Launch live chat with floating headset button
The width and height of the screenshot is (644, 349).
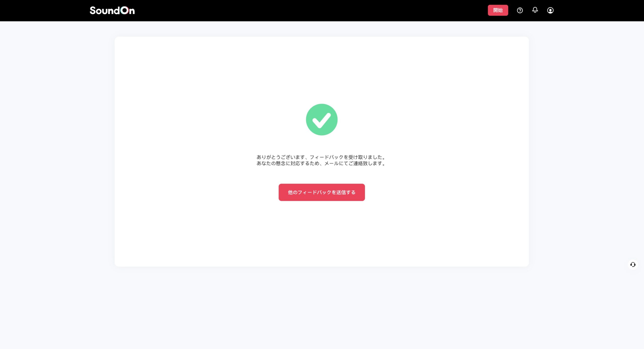point(633,265)
